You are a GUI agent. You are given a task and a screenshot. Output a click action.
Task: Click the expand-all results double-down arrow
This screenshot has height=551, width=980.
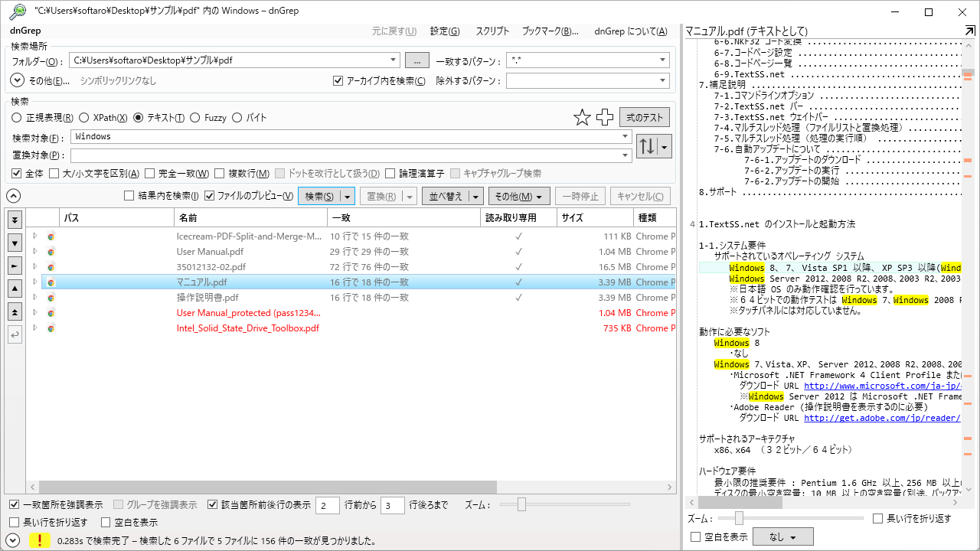(x=15, y=220)
